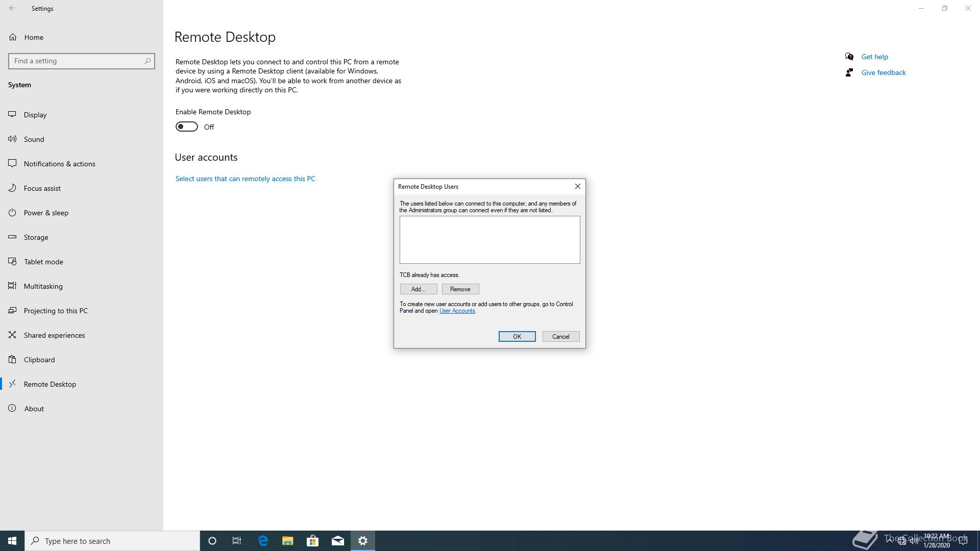Click taskbar Type here to search box
The image size is (980, 551).
pyautogui.click(x=112, y=541)
